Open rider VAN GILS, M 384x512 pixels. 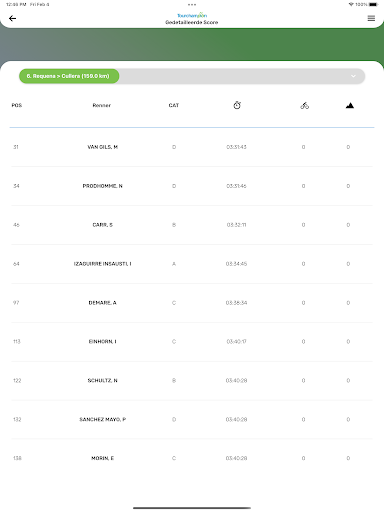[x=103, y=147]
